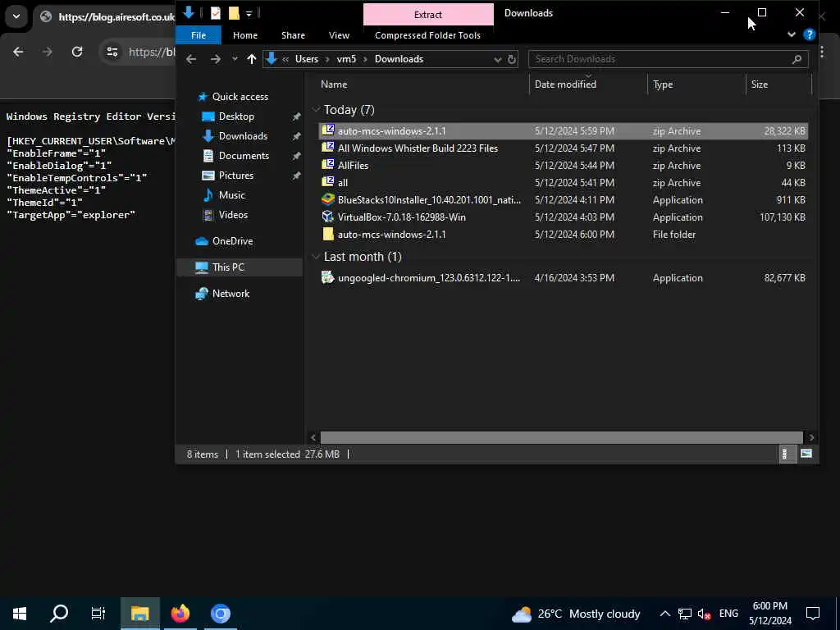Image resolution: width=840 pixels, height=630 pixels.
Task: Open the notifications action center
Action: coord(813,614)
